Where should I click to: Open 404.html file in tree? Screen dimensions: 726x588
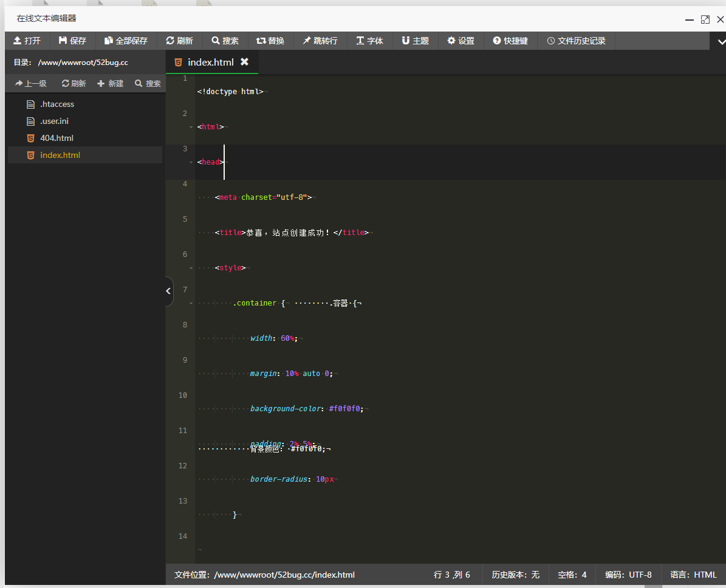point(84,138)
